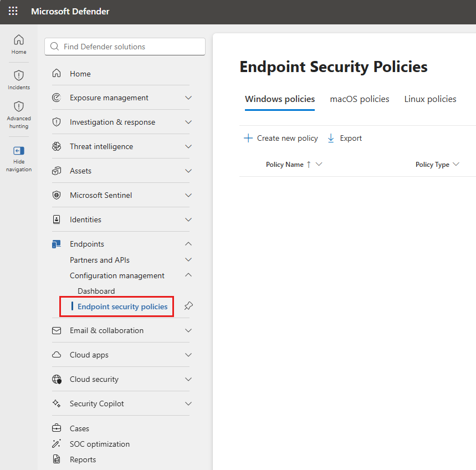Switch to Linux policies tab
The height and width of the screenshot is (470, 476).
(430, 99)
